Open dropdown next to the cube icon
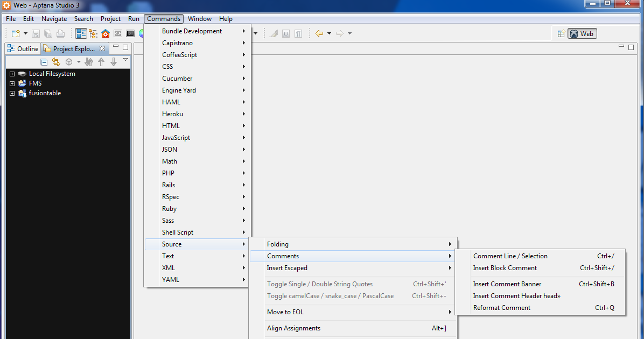The height and width of the screenshot is (339, 644). click(79, 62)
